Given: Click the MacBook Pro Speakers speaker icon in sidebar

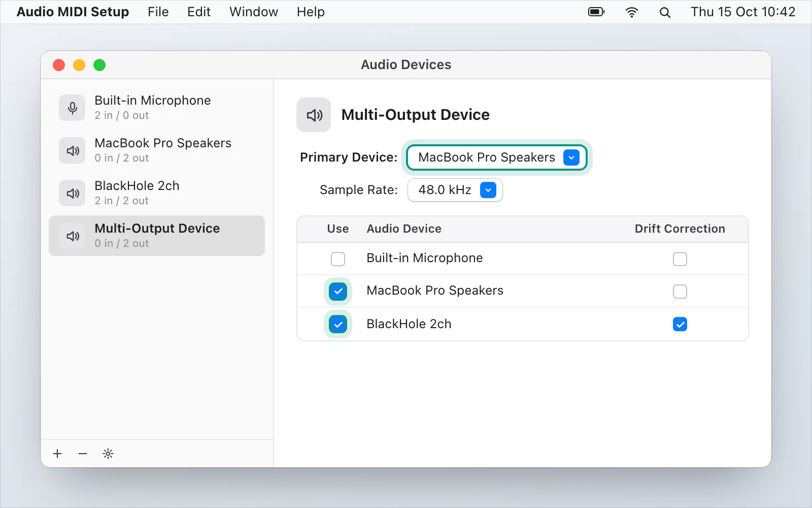Looking at the screenshot, I should 72,150.
